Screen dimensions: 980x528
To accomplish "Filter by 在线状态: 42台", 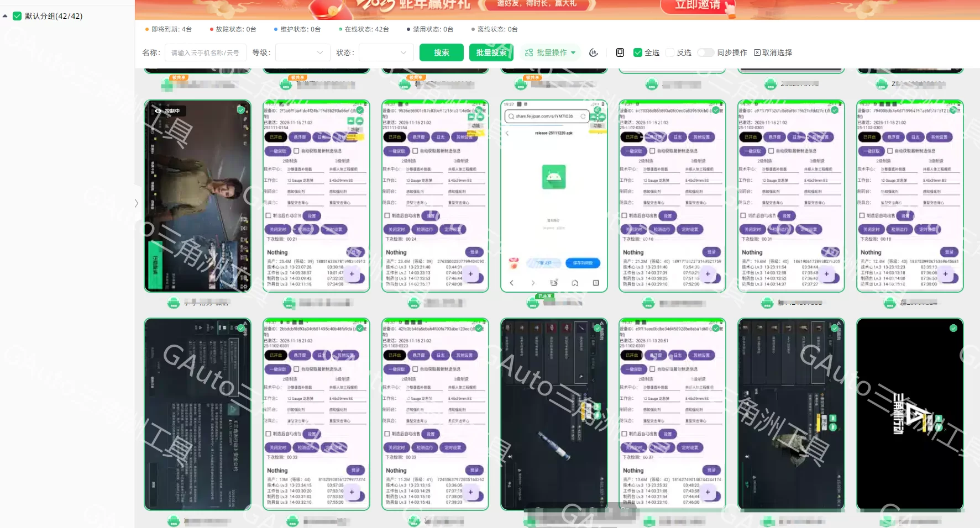I will tap(364, 29).
